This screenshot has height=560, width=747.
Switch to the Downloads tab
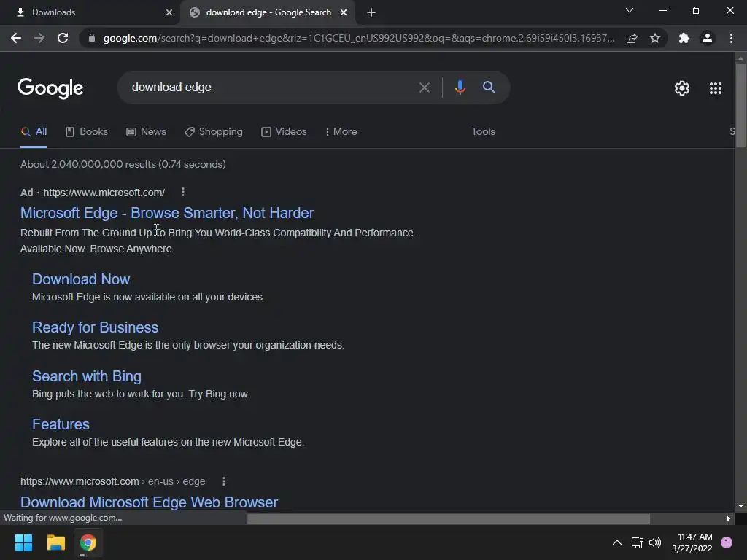tap(90, 12)
